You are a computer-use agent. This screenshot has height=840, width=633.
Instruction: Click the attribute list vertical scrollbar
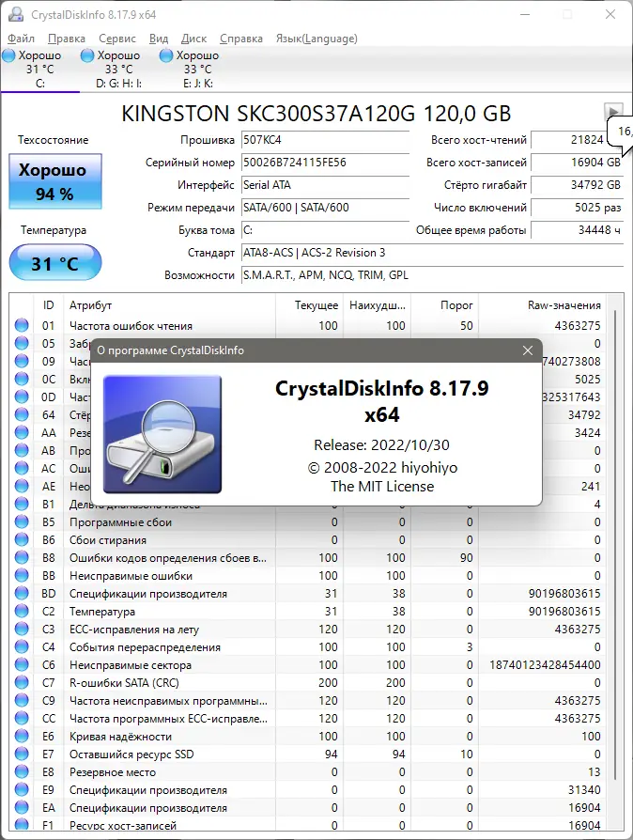(x=615, y=544)
